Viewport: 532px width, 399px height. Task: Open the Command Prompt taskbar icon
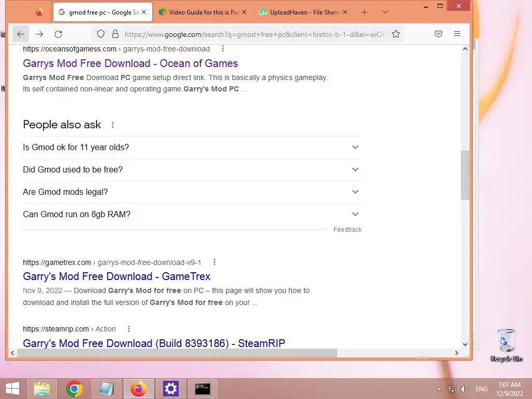pos(203,389)
